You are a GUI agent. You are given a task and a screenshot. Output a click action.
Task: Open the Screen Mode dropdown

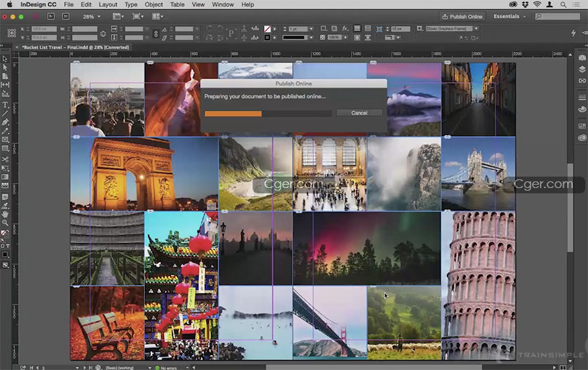tap(138, 17)
